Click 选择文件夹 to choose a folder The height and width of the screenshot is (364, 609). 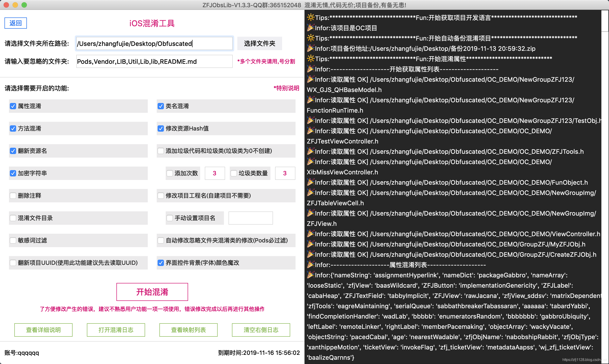tap(260, 43)
